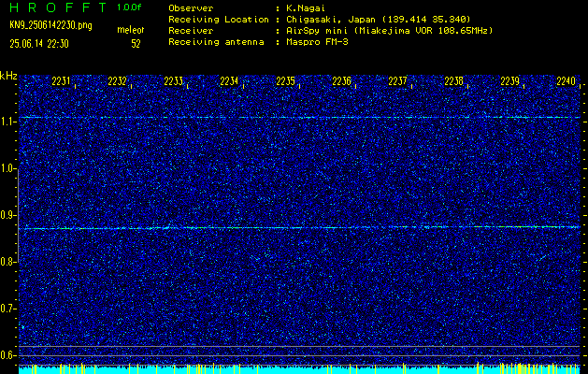Select the version label 1.00f
This screenshot has width=588, height=374.
[129, 7]
